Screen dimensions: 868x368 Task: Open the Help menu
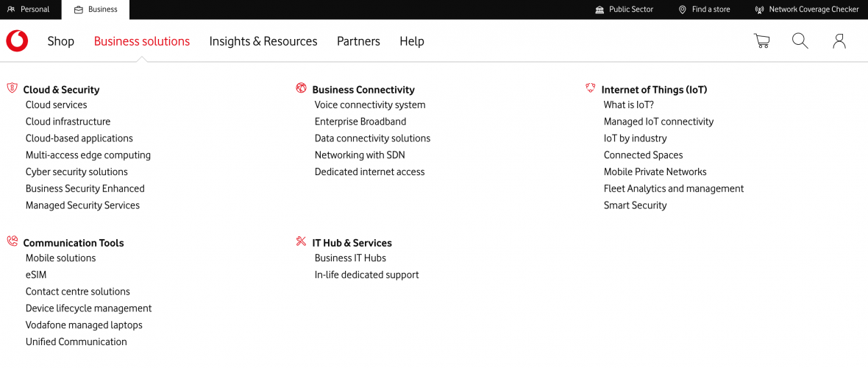(x=412, y=41)
